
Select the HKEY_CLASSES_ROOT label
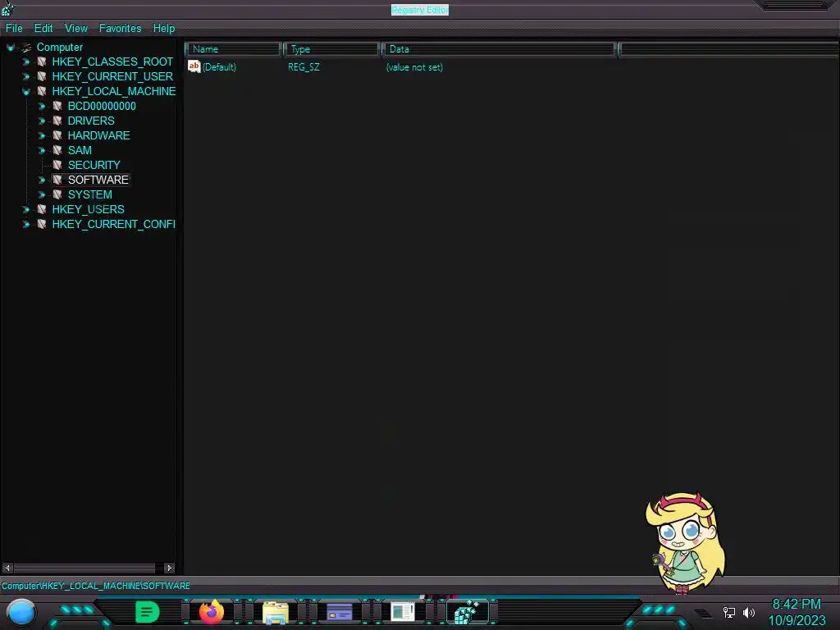(x=112, y=62)
